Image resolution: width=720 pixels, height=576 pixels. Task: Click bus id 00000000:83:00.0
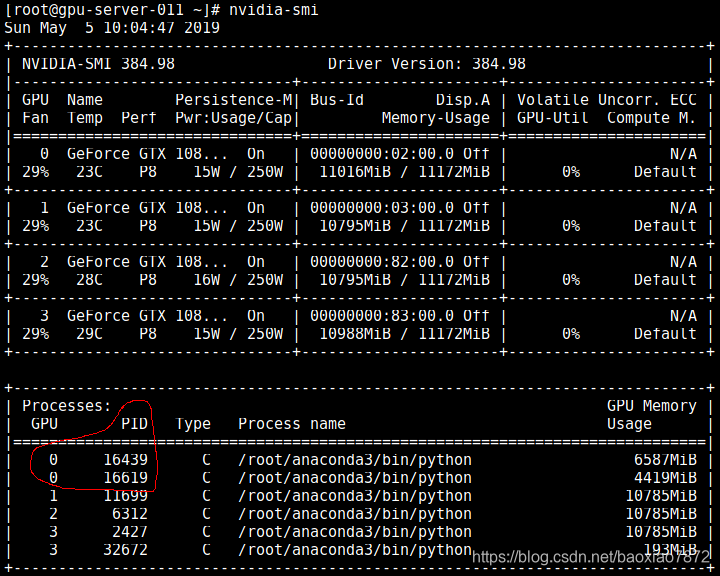point(382,316)
